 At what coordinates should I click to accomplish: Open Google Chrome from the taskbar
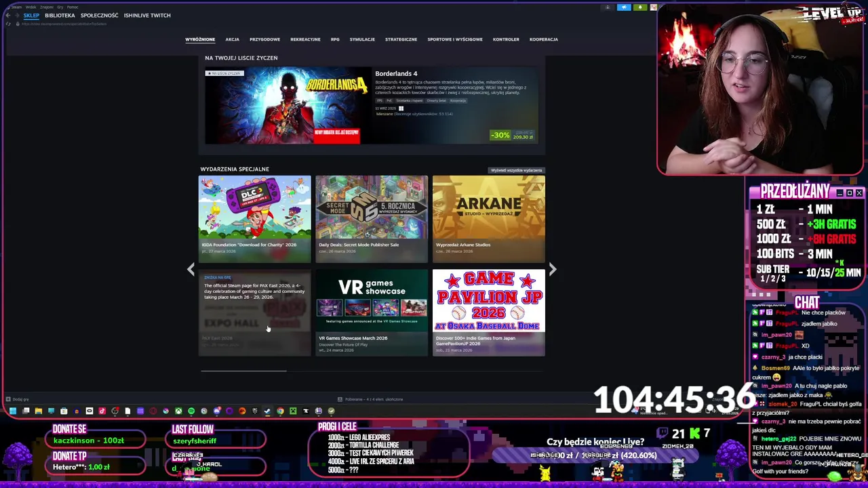point(280,411)
